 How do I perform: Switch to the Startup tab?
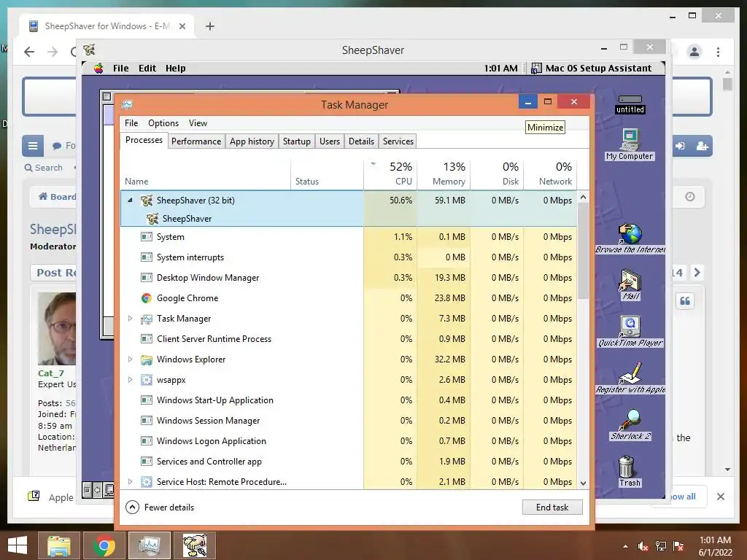pyautogui.click(x=296, y=141)
